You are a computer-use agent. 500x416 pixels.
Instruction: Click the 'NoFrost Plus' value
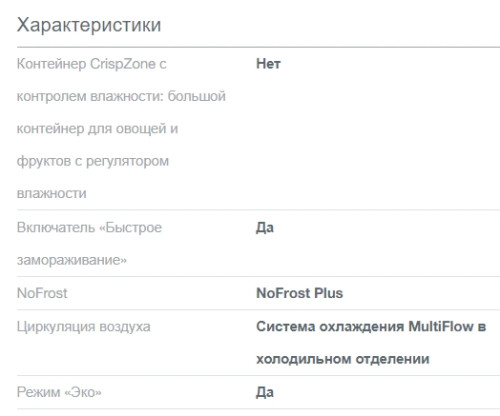[x=299, y=293]
